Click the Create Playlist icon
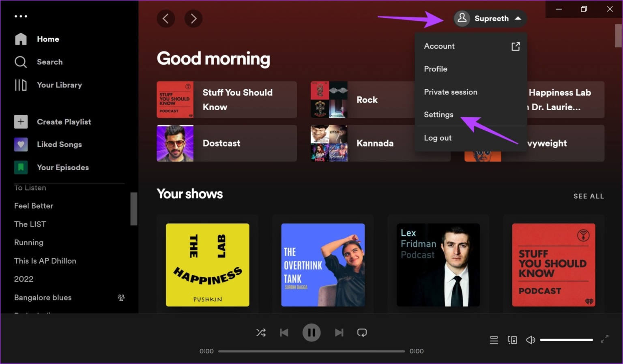The image size is (623, 364). click(21, 121)
